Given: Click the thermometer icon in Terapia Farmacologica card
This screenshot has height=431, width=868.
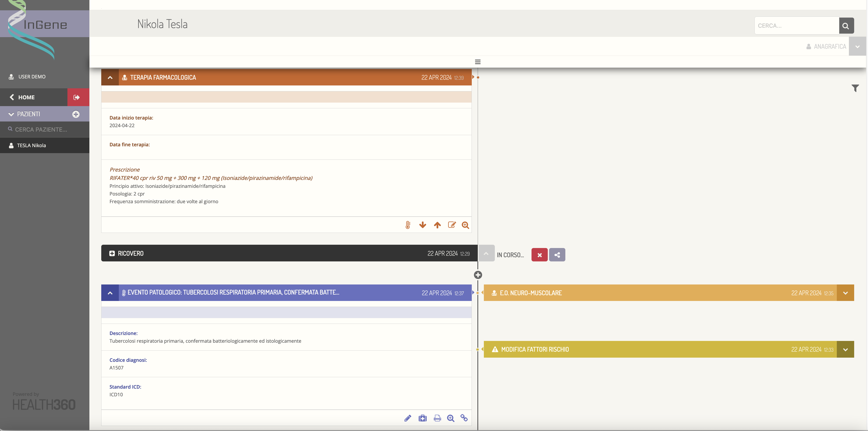Looking at the screenshot, I should [x=408, y=225].
